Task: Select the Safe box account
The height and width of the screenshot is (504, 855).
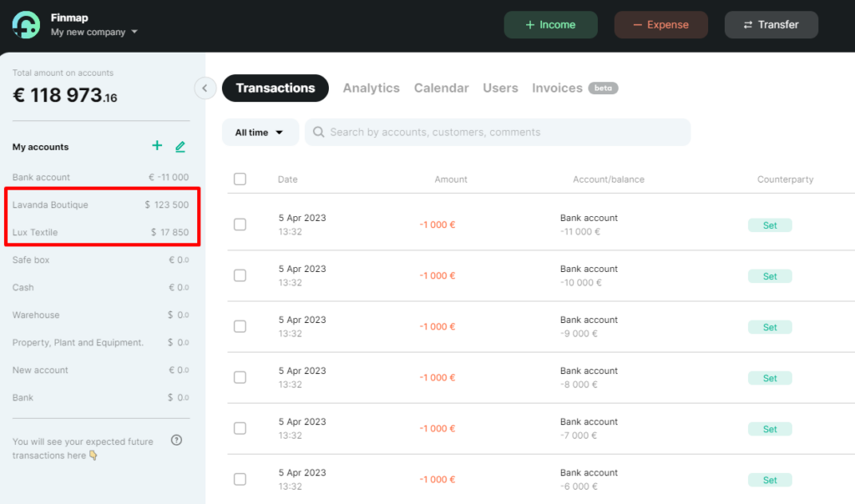Action: [x=101, y=260]
